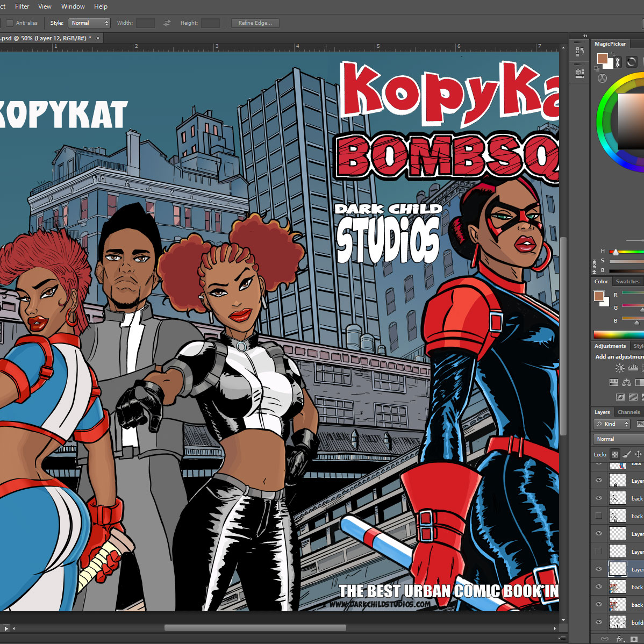
Task: Click the chain link icon in MagicPicker
Action: coord(617,62)
